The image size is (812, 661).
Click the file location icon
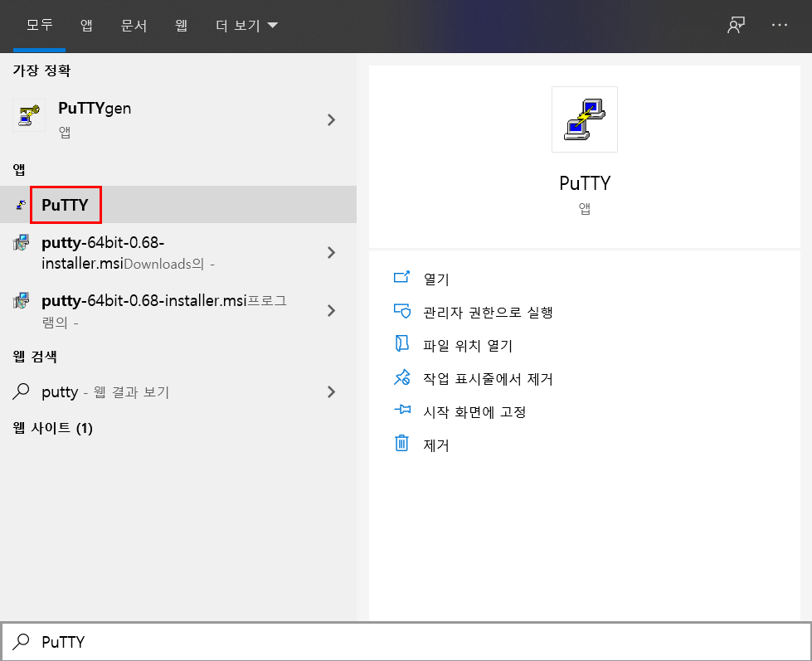(402, 343)
